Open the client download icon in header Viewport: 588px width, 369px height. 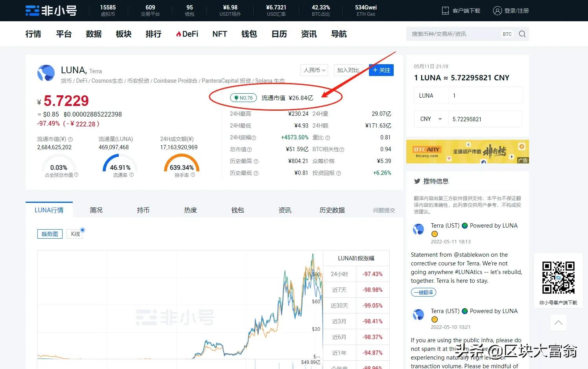tap(445, 11)
